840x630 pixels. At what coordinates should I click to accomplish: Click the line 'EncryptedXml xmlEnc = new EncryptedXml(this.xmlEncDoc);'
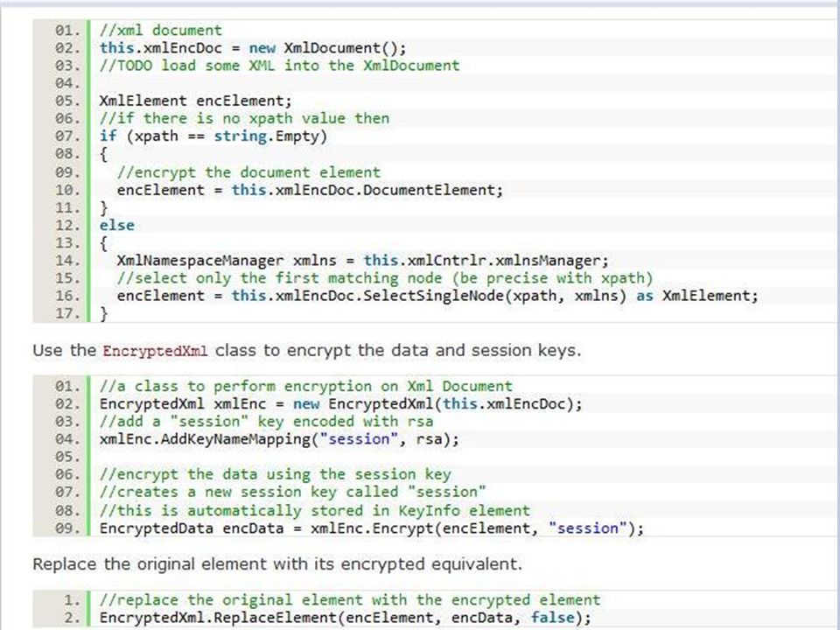coord(340,404)
